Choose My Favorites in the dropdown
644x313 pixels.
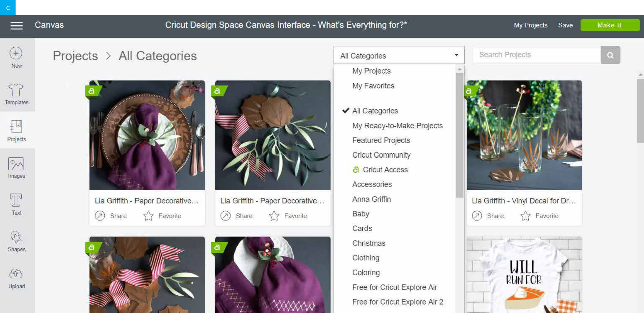click(x=373, y=86)
